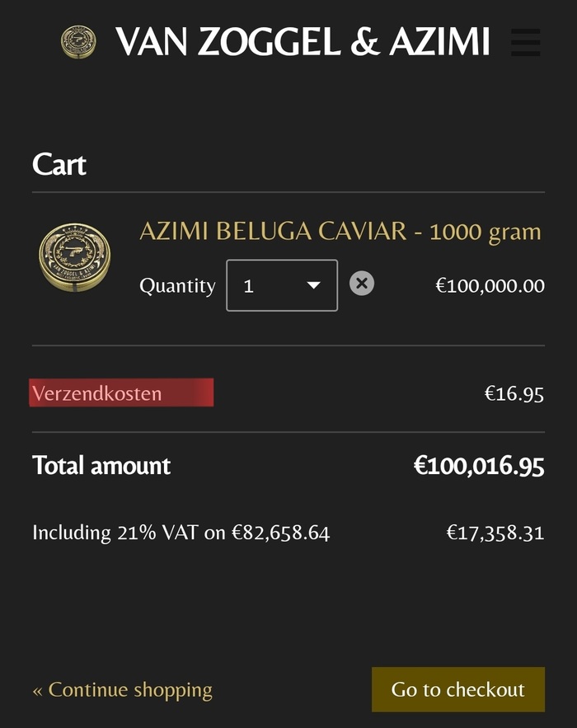The image size is (577, 728).
Task: Click the Total amount label
Action: click(x=101, y=466)
